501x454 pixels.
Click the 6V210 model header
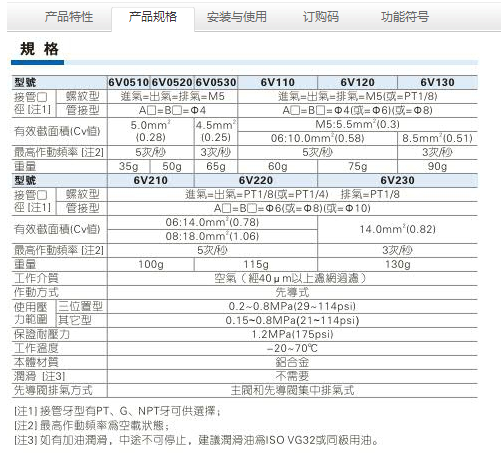[151, 180]
